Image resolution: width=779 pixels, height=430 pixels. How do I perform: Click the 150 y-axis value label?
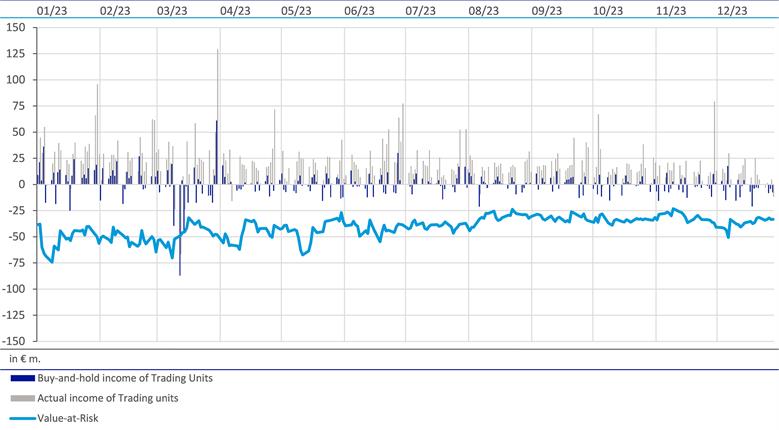coord(15,28)
